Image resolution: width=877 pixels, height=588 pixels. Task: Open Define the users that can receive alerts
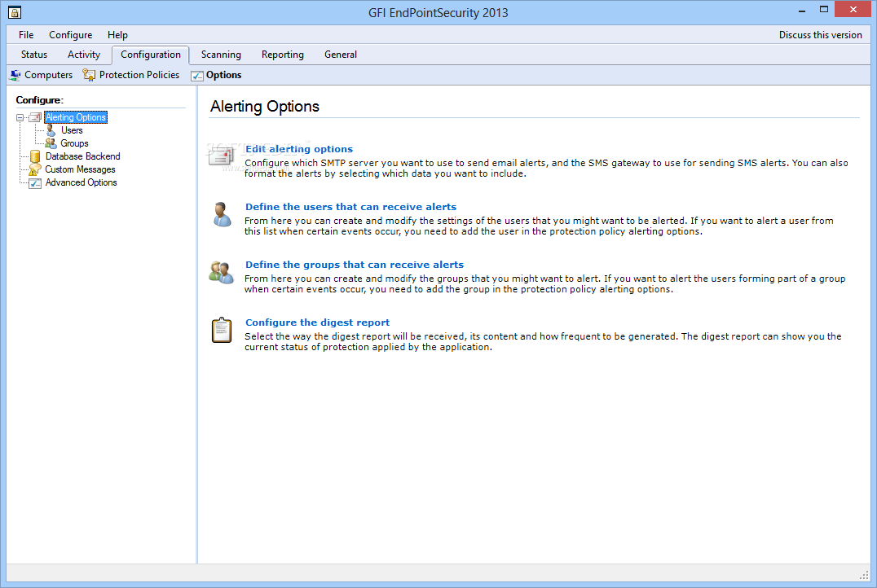(x=350, y=207)
